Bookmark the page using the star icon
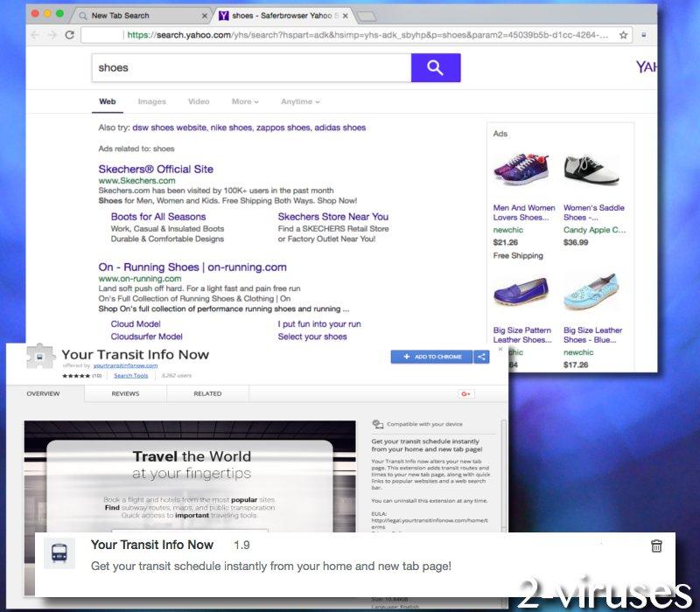The image size is (700, 612). [x=623, y=35]
